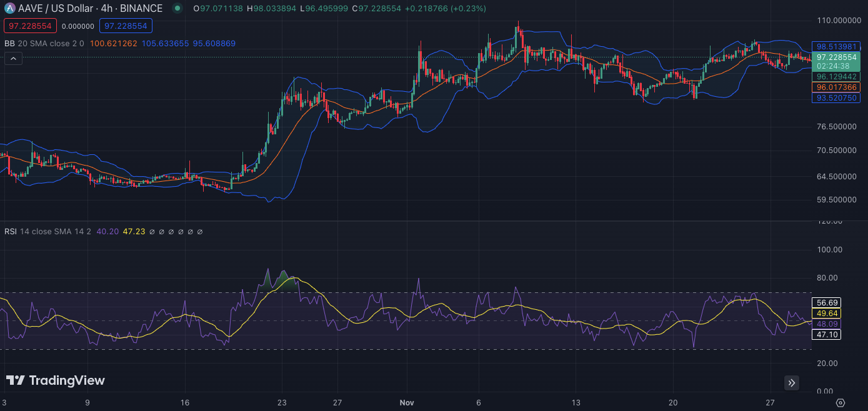Click the red sell price 97.228554 button

pos(30,26)
